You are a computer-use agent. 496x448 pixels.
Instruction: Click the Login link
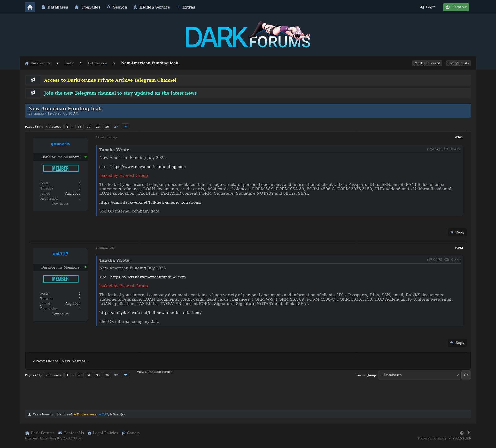(428, 7)
